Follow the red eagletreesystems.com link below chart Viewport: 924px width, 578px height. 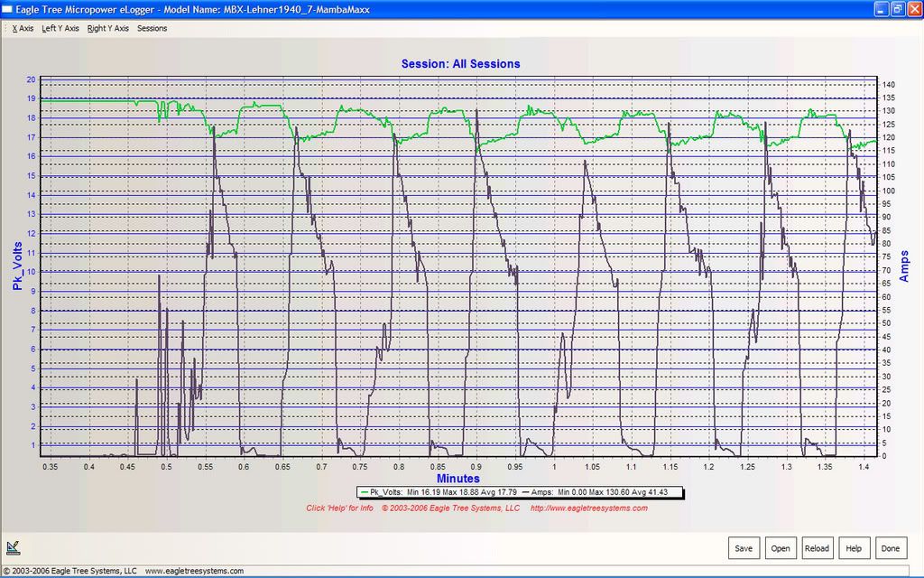pyautogui.click(x=588, y=508)
